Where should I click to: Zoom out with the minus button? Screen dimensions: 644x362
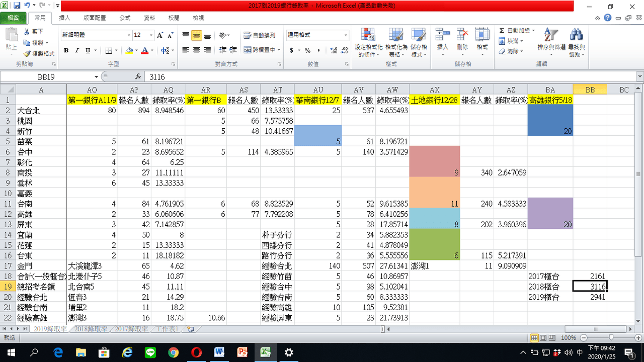(583, 338)
